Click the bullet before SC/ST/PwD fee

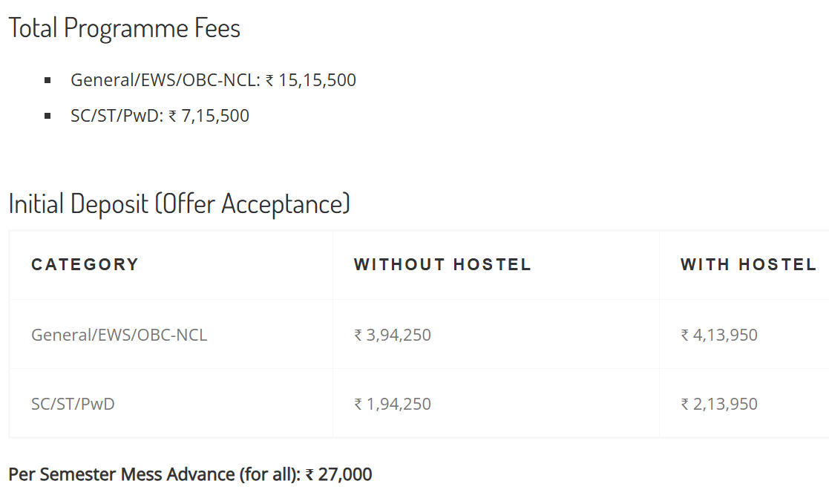click(47, 116)
